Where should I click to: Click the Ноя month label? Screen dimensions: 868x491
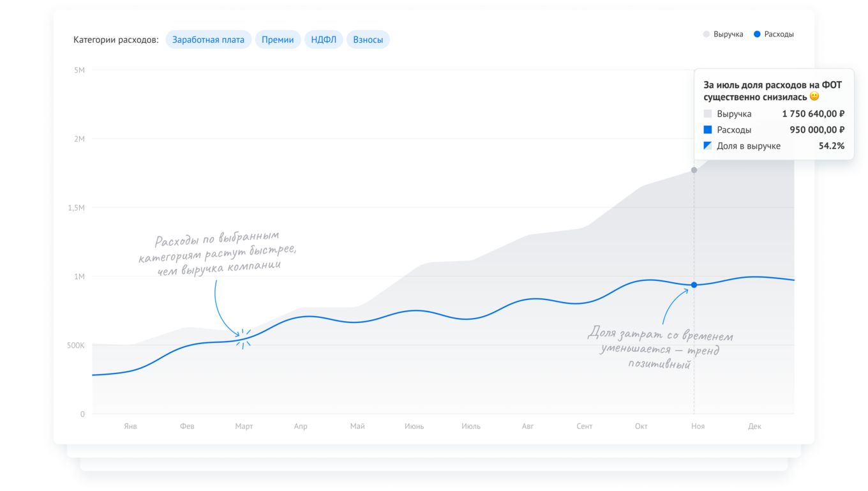coord(698,426)
